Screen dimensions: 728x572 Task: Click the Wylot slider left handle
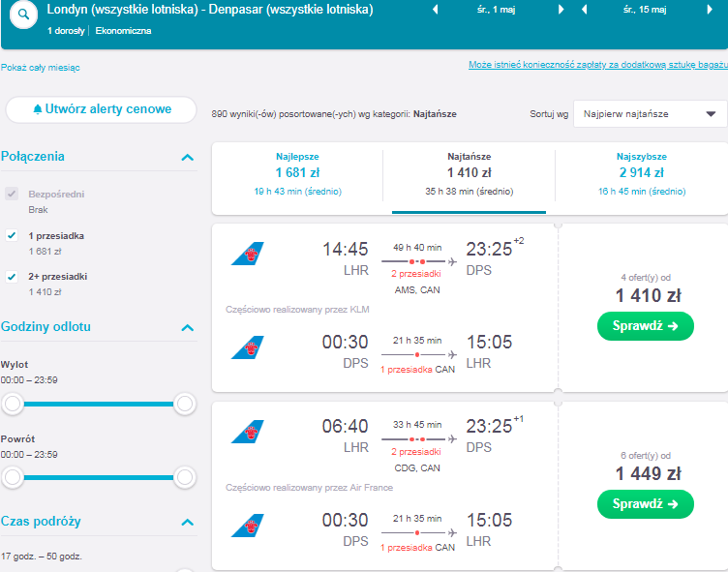pyautogui.click(x=13, y=404)
